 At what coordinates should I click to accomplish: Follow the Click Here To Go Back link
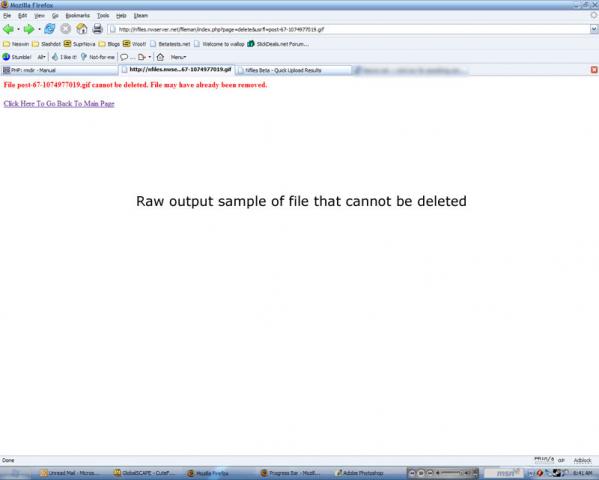click(x=59, y=104)
